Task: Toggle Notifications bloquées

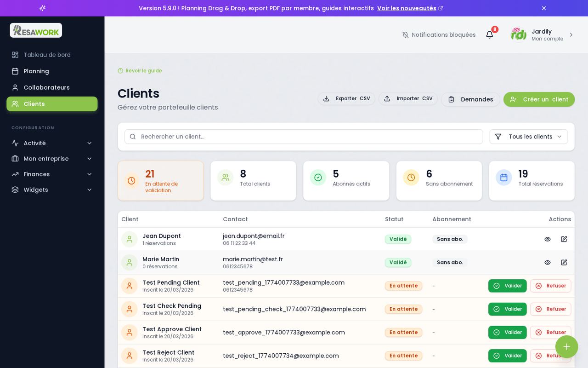Action: click(439, 35)
